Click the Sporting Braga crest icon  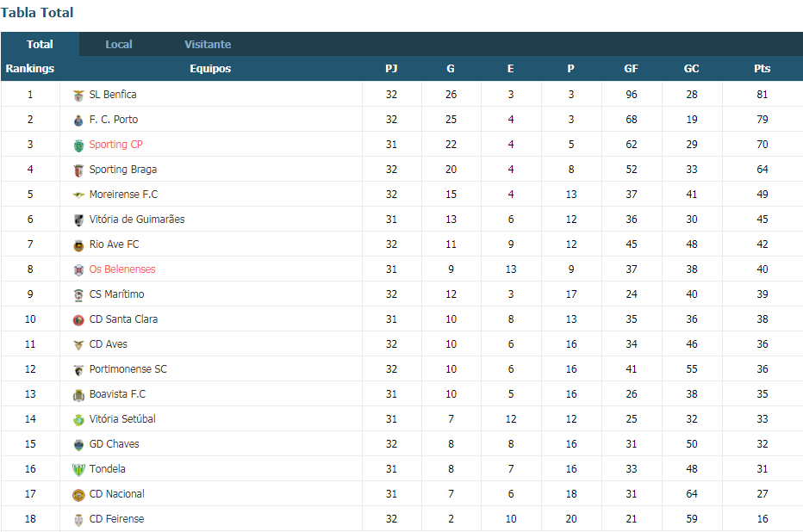[x=78, y=170]
